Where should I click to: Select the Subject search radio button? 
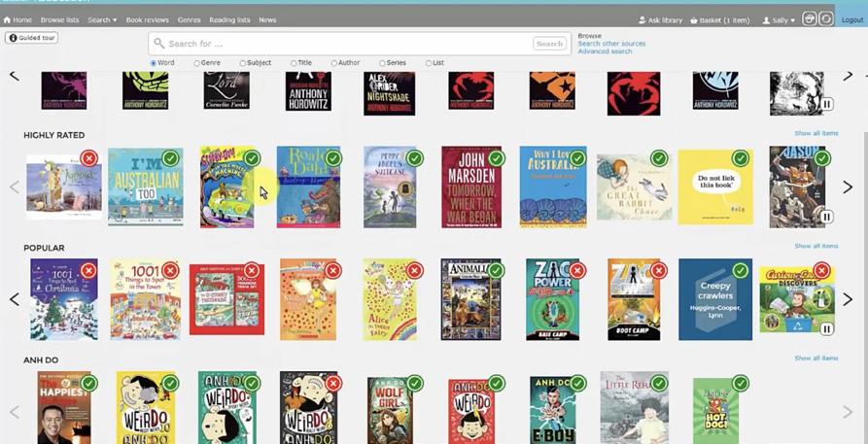tap(242, 63)
